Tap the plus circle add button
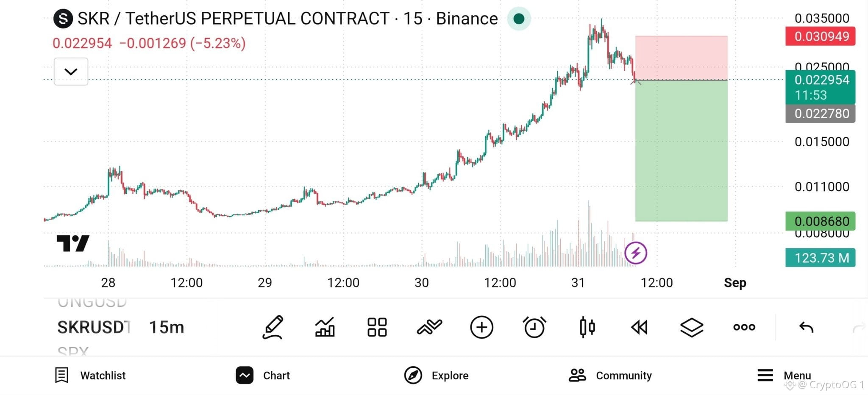868x395 pixels. click(x=481, y=327)
